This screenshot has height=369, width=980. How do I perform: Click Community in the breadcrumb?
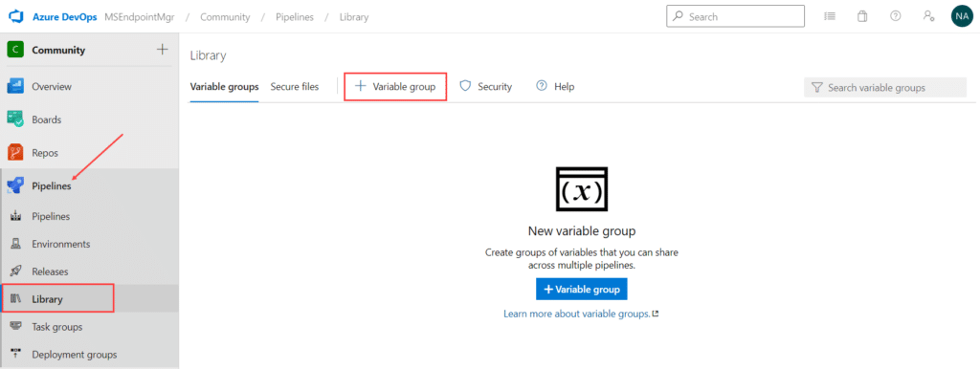click(225, 17)
